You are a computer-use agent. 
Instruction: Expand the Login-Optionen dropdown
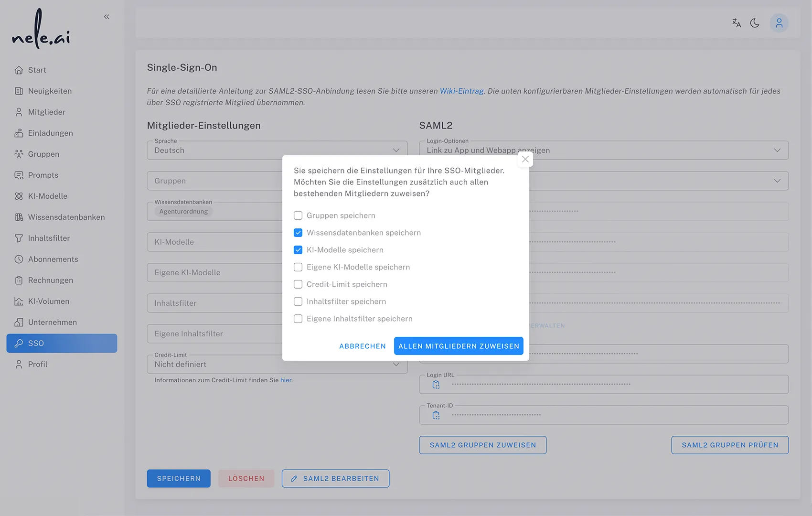pyautogui.click(x=604, y=150)
